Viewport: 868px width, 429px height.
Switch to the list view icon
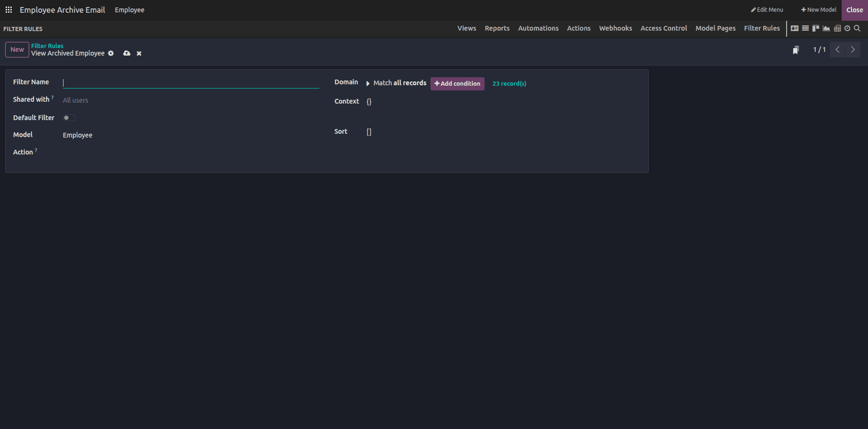point(805,28)
